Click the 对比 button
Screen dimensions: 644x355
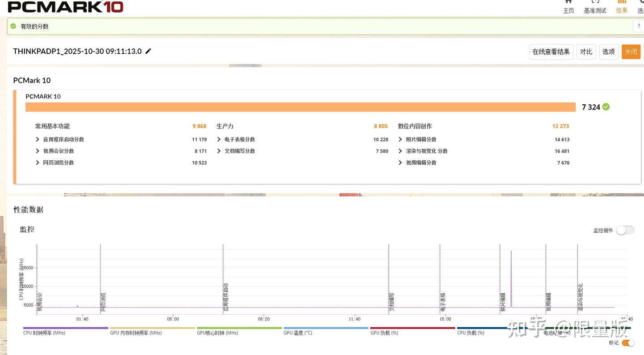coord(586,51)
